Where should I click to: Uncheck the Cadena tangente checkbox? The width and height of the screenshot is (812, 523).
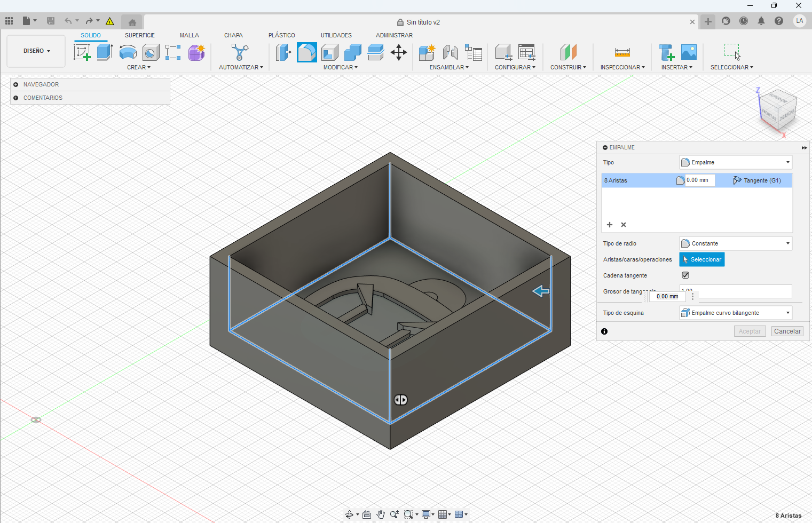pos(685,275)
